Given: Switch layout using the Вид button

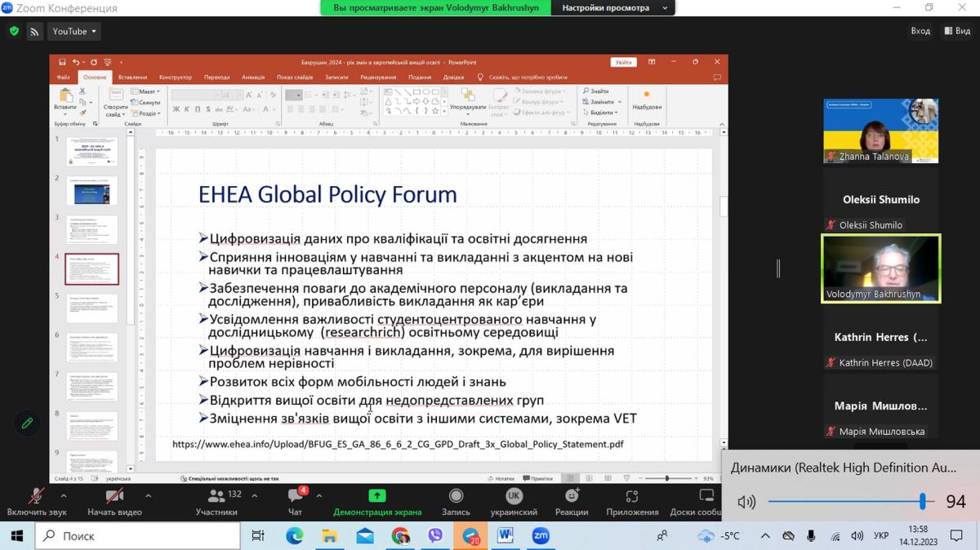Looking at the screenshot, I should click(957, 31).
